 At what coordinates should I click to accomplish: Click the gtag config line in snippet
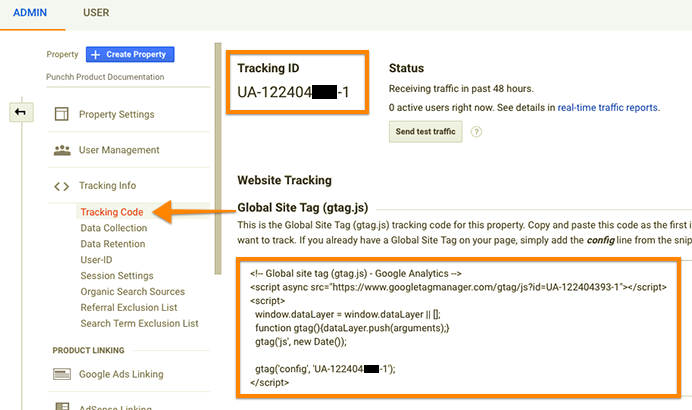tap(325, 369)
